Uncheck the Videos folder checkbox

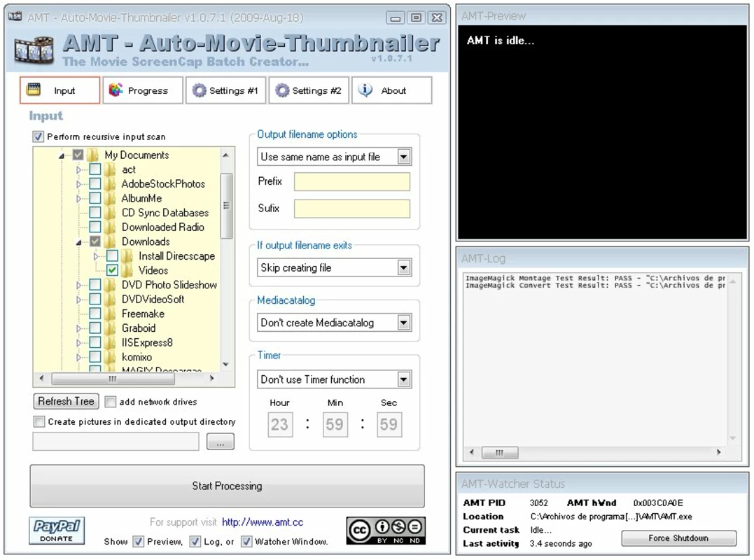tap(112, 270)
